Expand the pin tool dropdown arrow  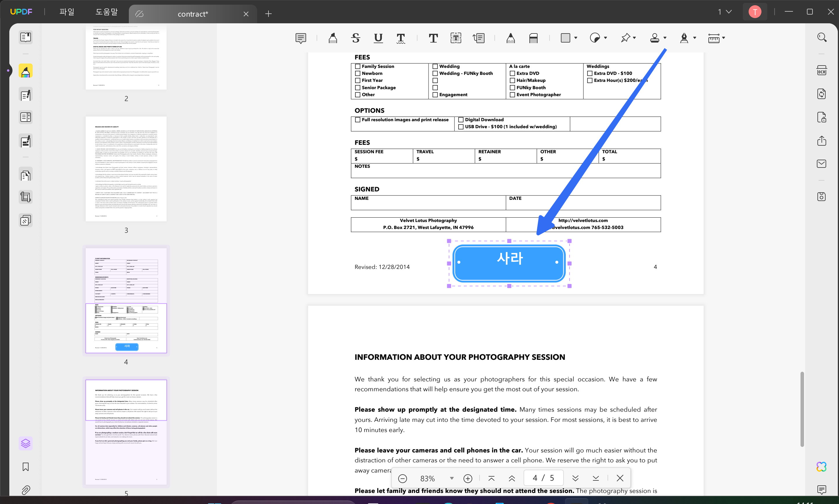click(634, 38)
